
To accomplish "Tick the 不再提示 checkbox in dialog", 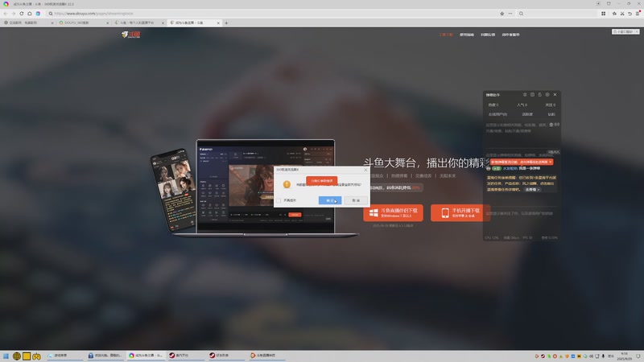I will click(279, 200).
